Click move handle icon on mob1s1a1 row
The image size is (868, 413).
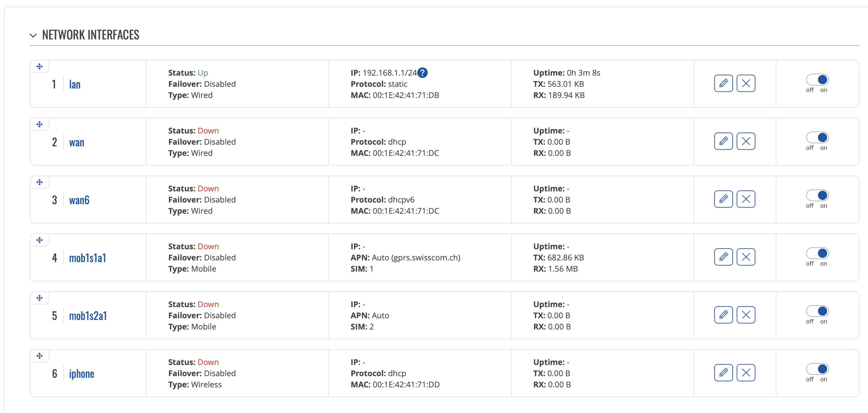(x=40, y=240)
